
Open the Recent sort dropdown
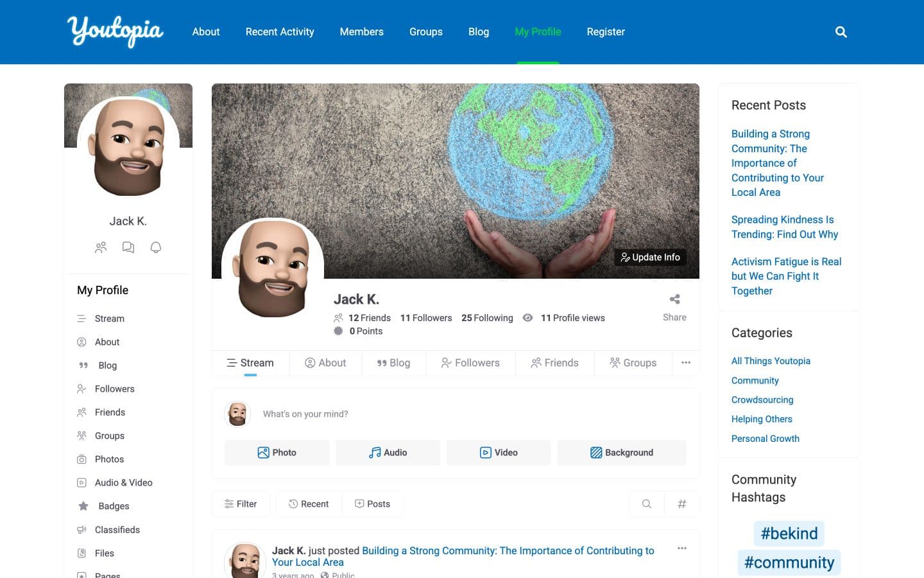(x=309, y=504)
